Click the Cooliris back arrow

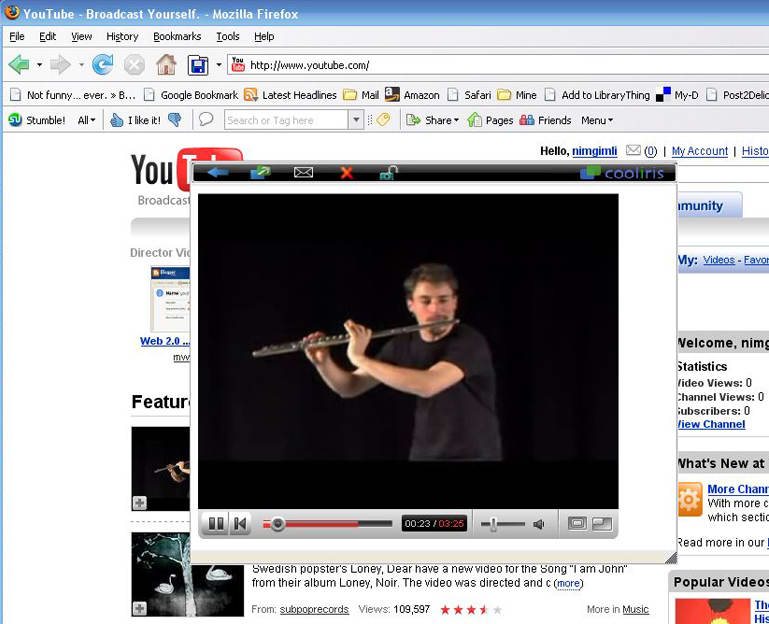[x=217, y=172]
